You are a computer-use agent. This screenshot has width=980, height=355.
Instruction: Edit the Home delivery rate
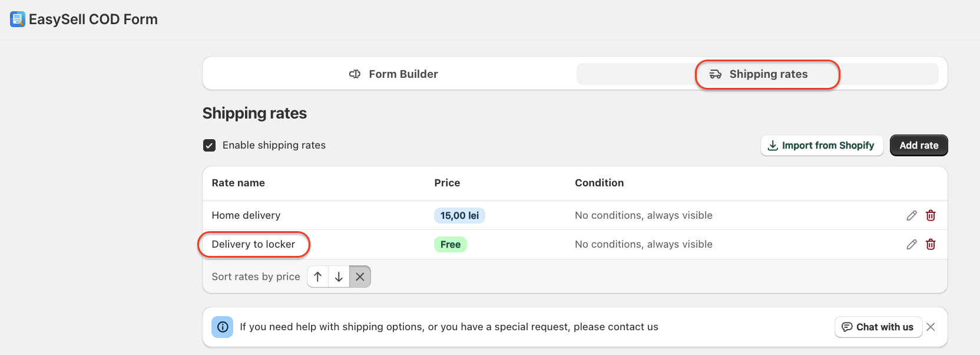pyautogui.click(x=912, y=216)
